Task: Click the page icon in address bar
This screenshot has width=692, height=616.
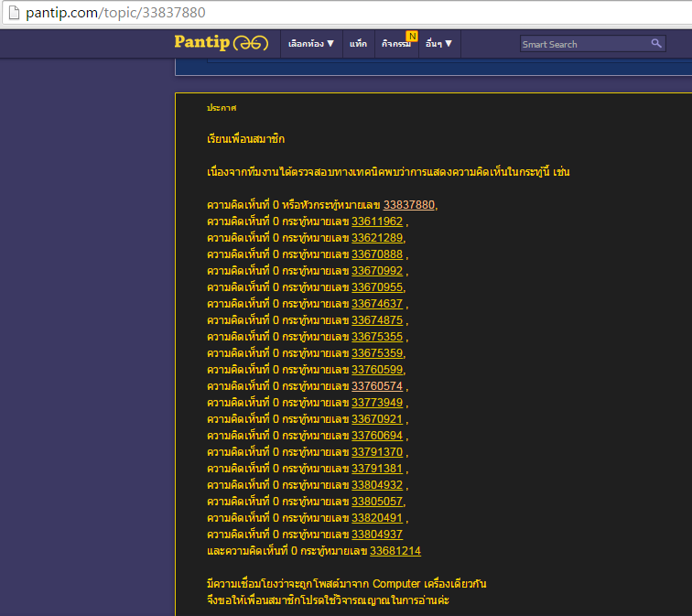Action: coord(14,12)
